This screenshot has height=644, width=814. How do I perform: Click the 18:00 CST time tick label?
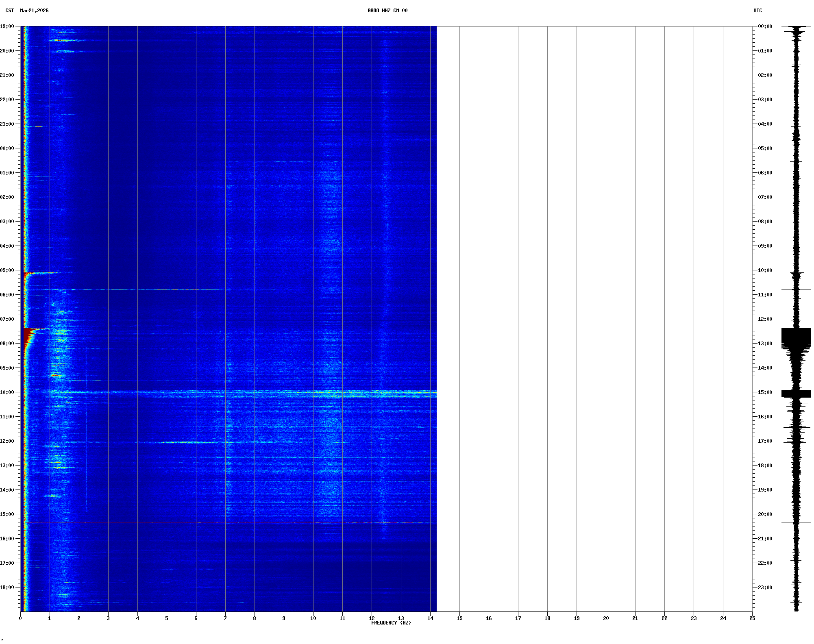coord(7,587)
